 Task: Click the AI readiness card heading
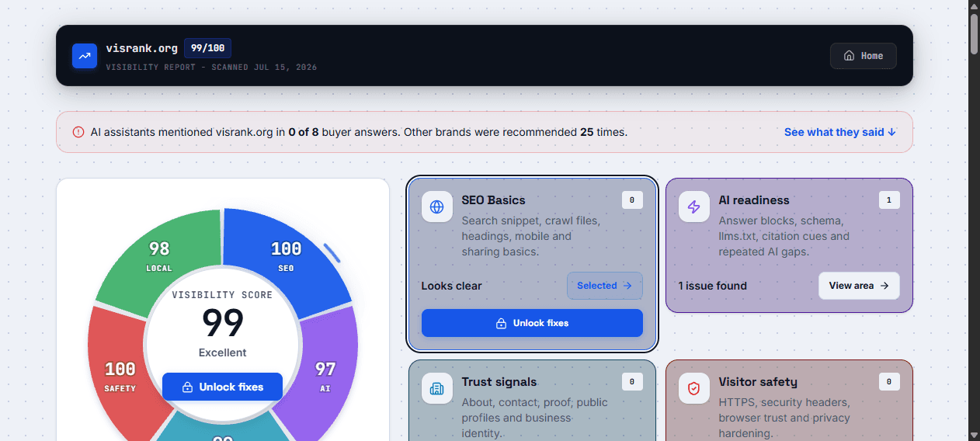pyautogui.click(x=753, y=200)
